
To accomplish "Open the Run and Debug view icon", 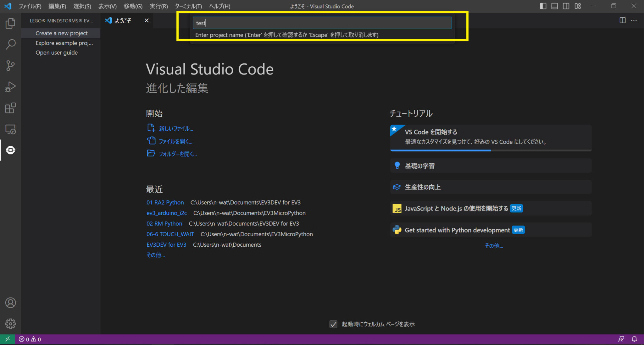I will coord(10,87).
